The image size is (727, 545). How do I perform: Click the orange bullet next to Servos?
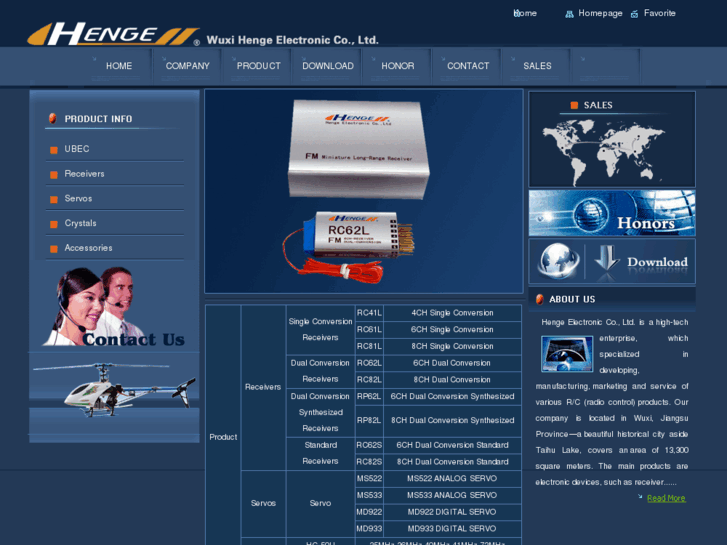pos(53,199)
